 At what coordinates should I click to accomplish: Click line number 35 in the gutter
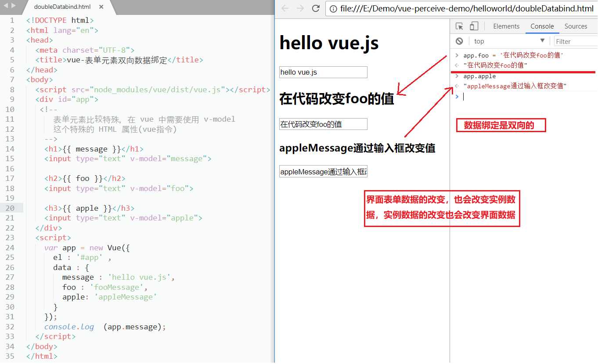pos(10,356)
